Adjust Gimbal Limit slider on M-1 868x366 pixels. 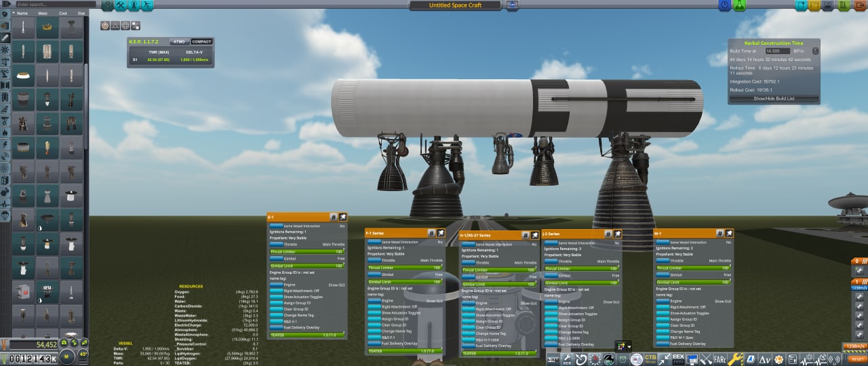coord(694,282)
